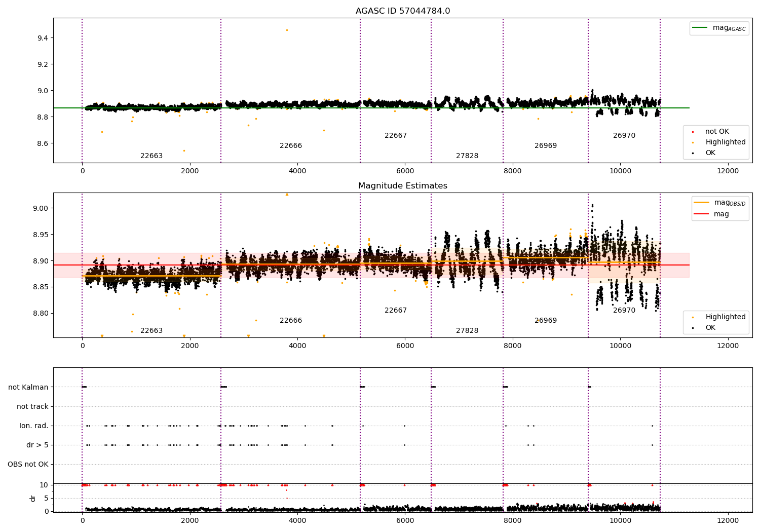Click the green mag AGASC legend entry in top plot
Screen dimensions: 760x532
(719, 28)
